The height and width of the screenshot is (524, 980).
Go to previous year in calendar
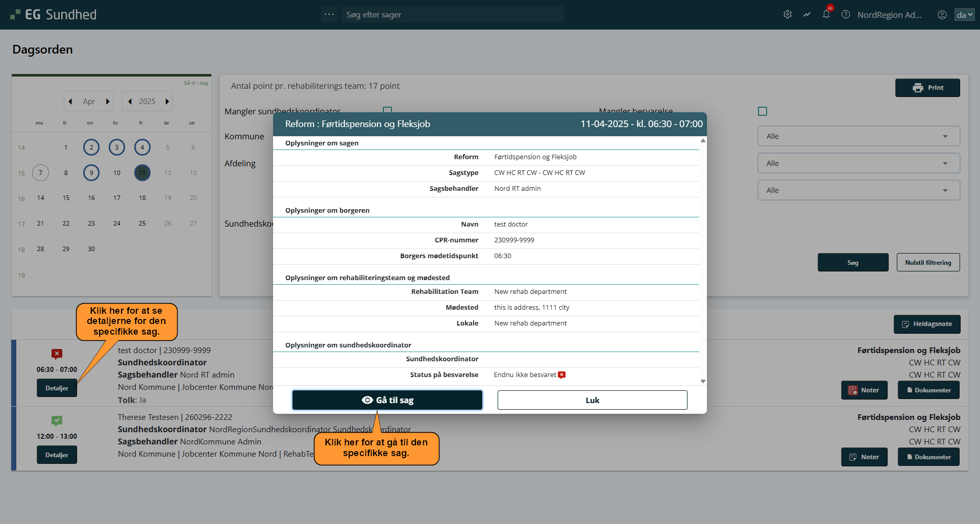pos(130,102)
